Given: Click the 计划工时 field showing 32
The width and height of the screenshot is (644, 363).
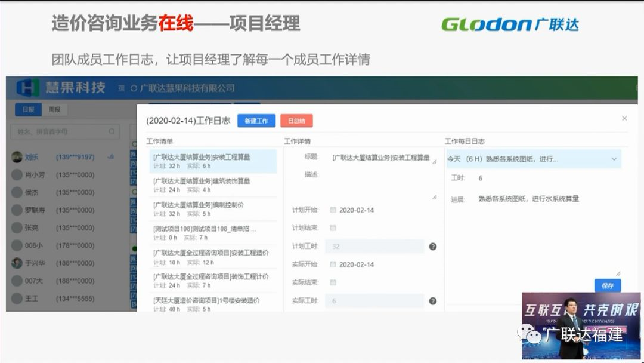Looking at the screenshot, I should (374, 247).
